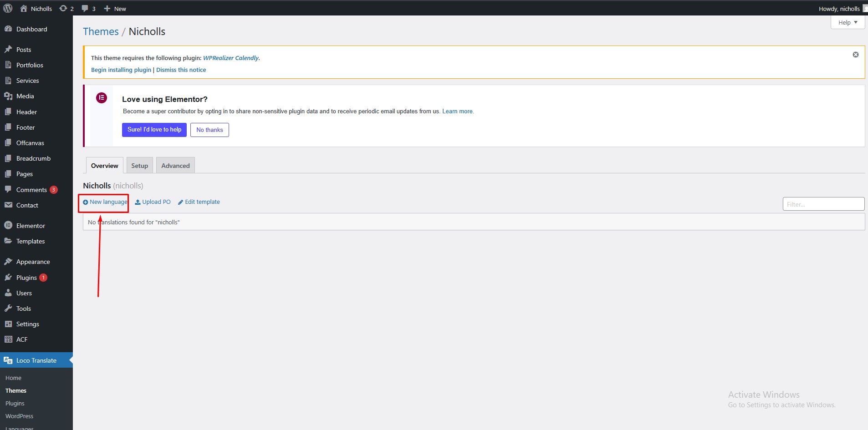The height and width of the screenshot is (430, 868).
Task: Dismiss the plugin notice with X icon
Action: click(x=856, y=55)
